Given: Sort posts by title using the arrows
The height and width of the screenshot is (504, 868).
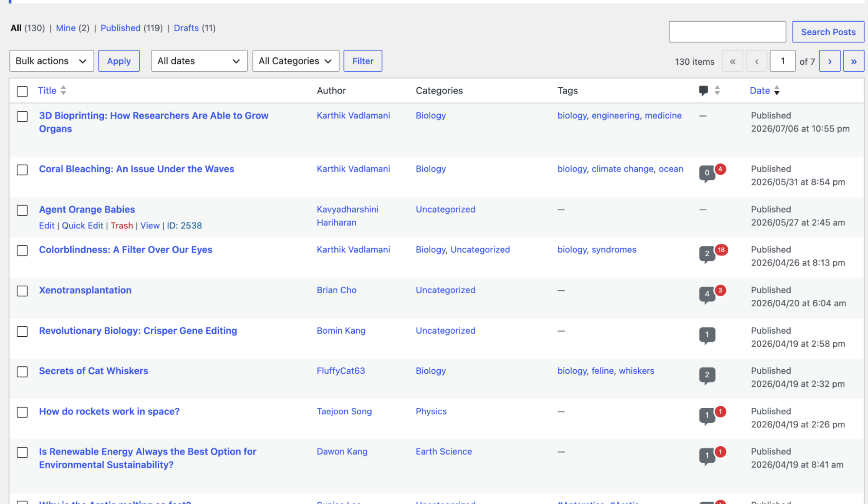Looking at the screenshot, I should tap(63, 90).
